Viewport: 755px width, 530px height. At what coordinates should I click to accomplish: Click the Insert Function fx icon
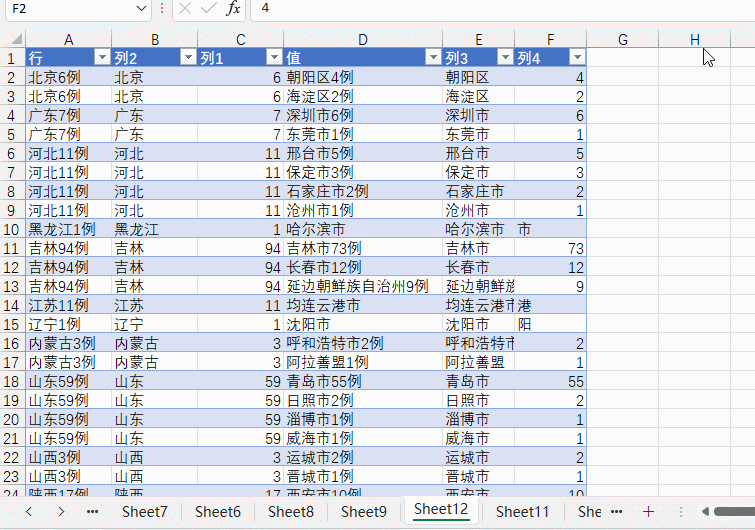[x=234, y=8]
